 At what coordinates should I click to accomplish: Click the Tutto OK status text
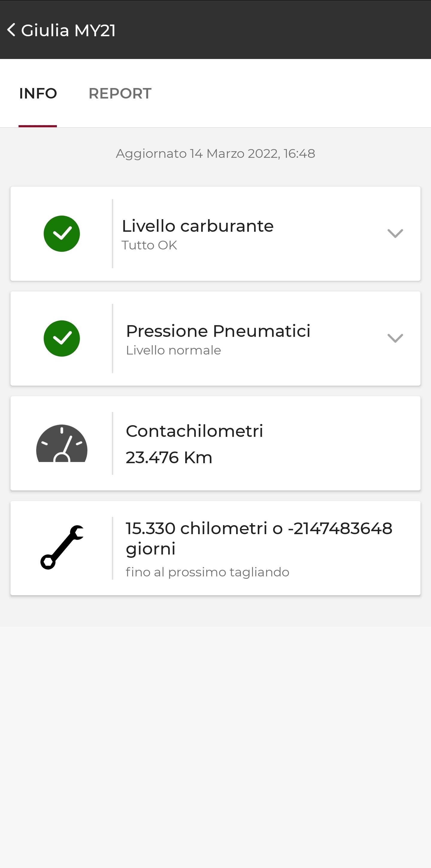(149, 245)
